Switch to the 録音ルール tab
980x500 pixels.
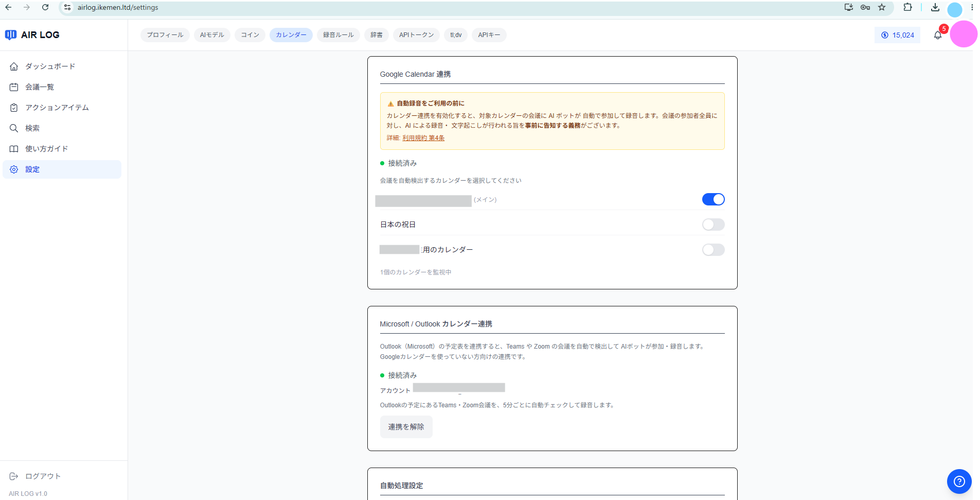point(338,35)
